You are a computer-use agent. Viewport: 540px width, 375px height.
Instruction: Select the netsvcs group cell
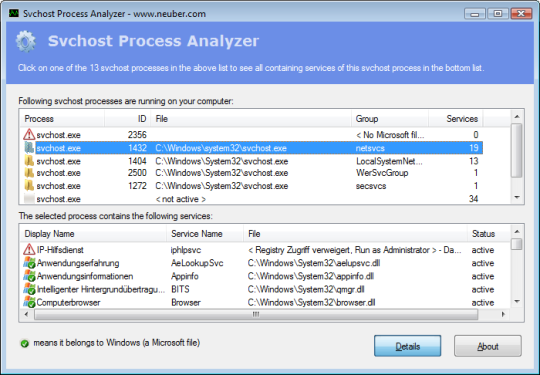370,148
